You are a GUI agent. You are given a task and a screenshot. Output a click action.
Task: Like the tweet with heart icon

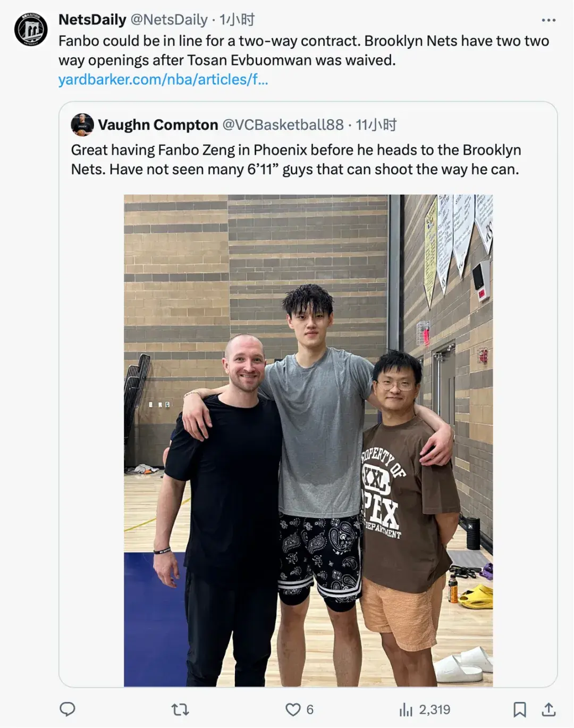293,709
